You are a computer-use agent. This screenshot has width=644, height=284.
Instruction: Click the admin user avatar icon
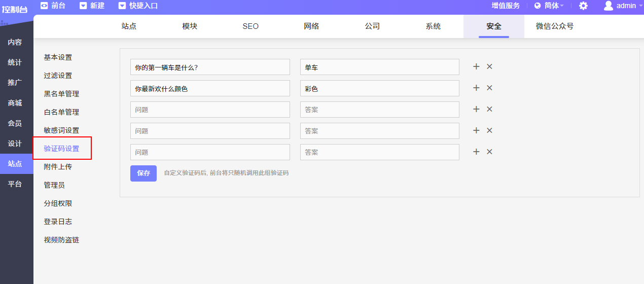coord(609,6)
